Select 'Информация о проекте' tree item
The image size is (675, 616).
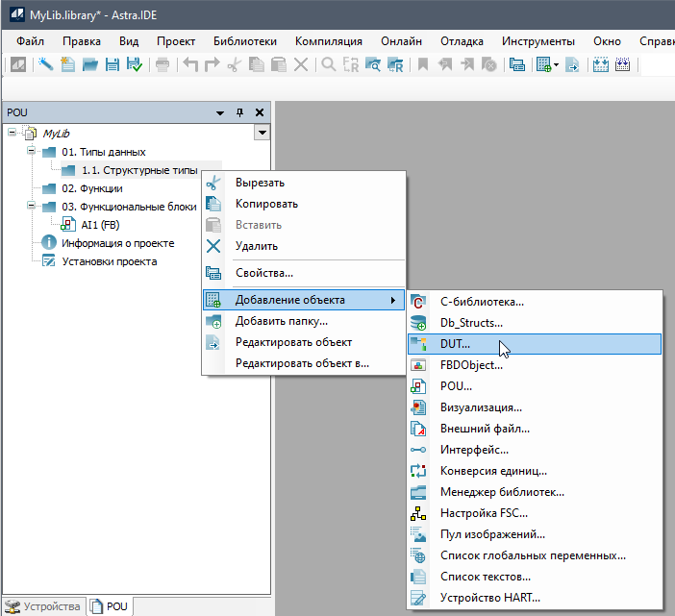pyautogui.click(x=117, y=243)
